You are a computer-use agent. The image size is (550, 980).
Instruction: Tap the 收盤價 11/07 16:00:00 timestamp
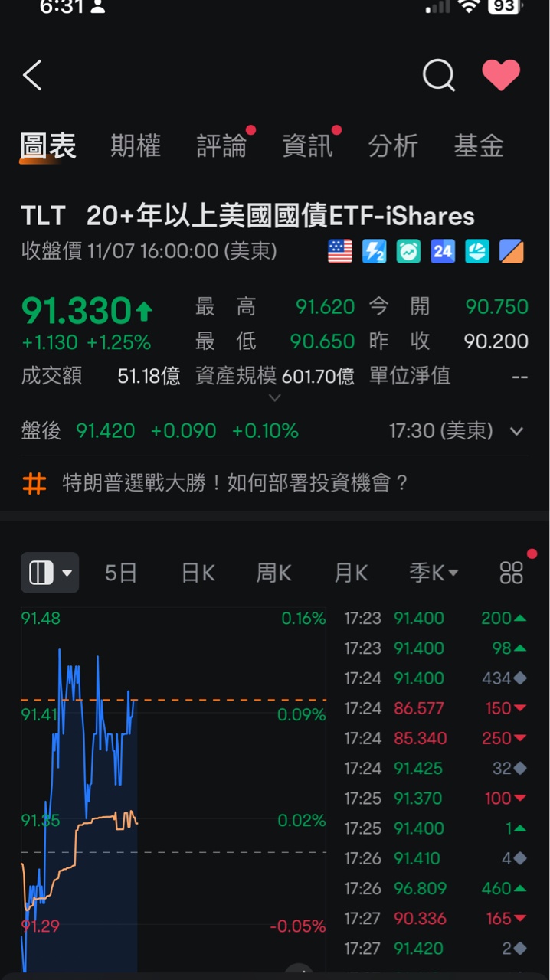[x=149, y=251]
